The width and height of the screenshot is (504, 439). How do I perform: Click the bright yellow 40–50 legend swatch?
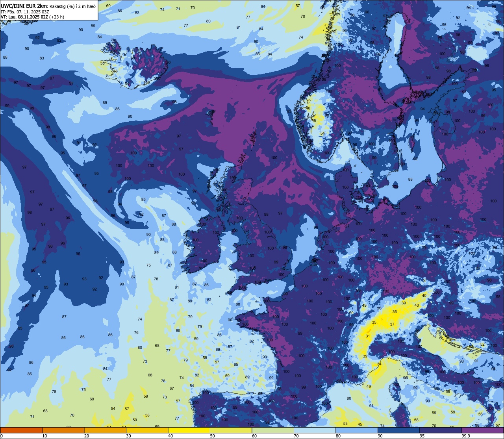pyautogui.click(x=189, y=430)
